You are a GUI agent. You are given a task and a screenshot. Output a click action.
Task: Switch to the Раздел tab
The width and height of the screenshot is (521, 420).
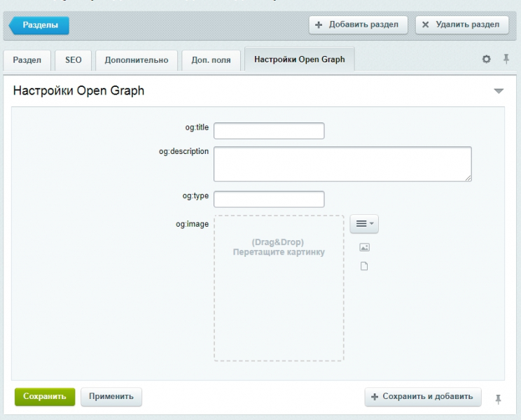tap(27, 60)
